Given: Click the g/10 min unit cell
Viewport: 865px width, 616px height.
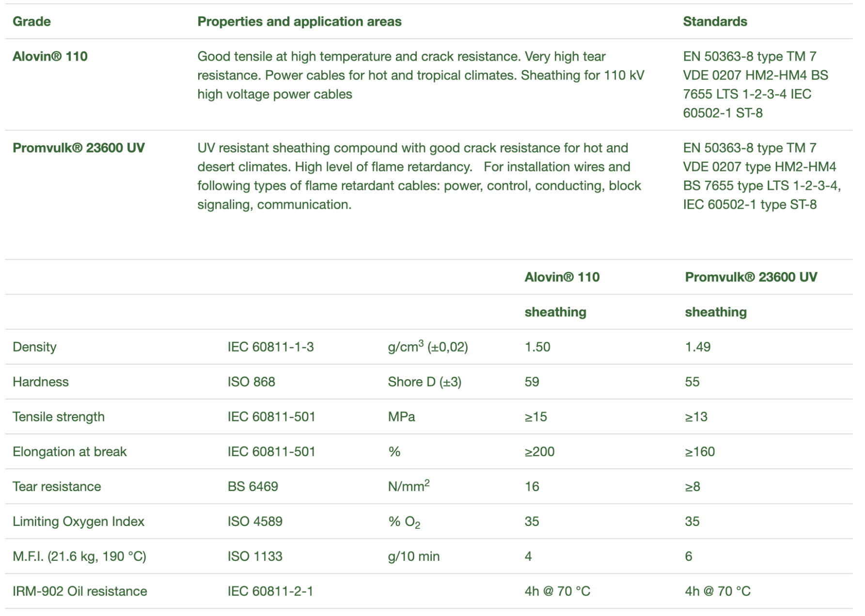Looking at the screenshot, I should coord(413,556).
